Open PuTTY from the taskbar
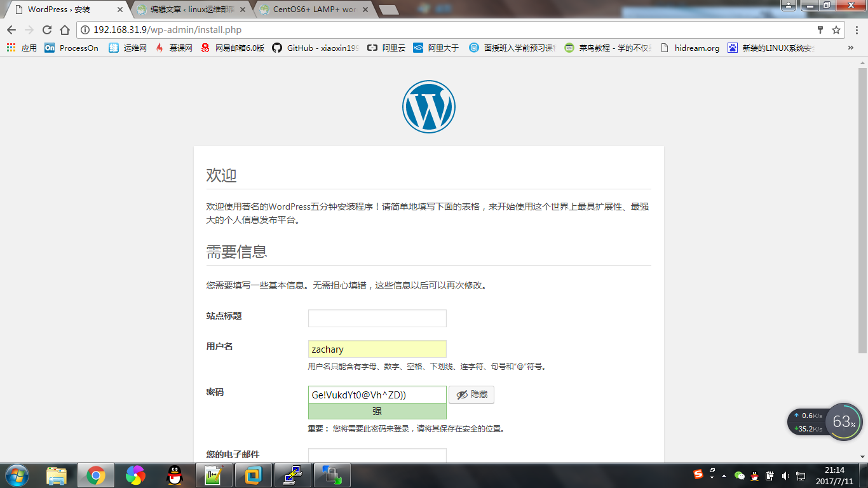Viewport: 868px width, 488px height. [x=293, y=475]
